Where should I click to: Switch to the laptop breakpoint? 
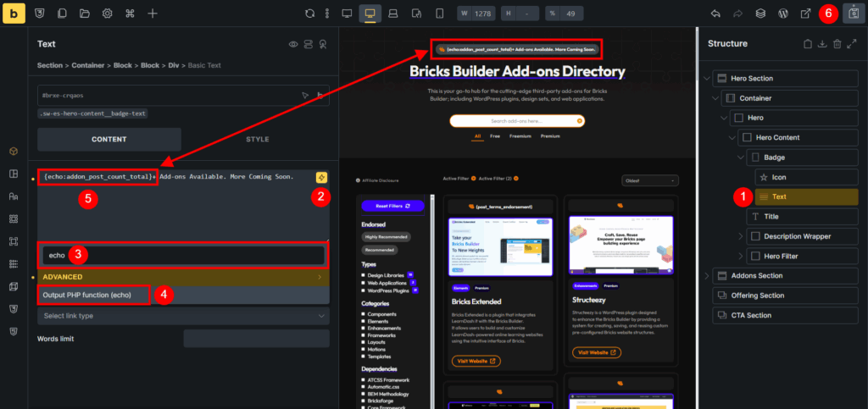(x=393, y=14)
